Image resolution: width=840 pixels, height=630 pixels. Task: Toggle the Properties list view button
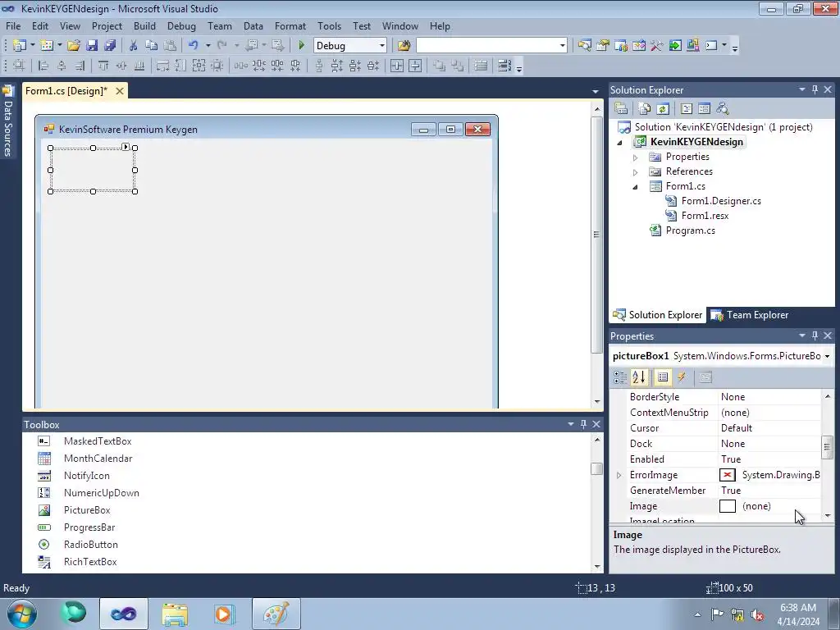point(663,377)
